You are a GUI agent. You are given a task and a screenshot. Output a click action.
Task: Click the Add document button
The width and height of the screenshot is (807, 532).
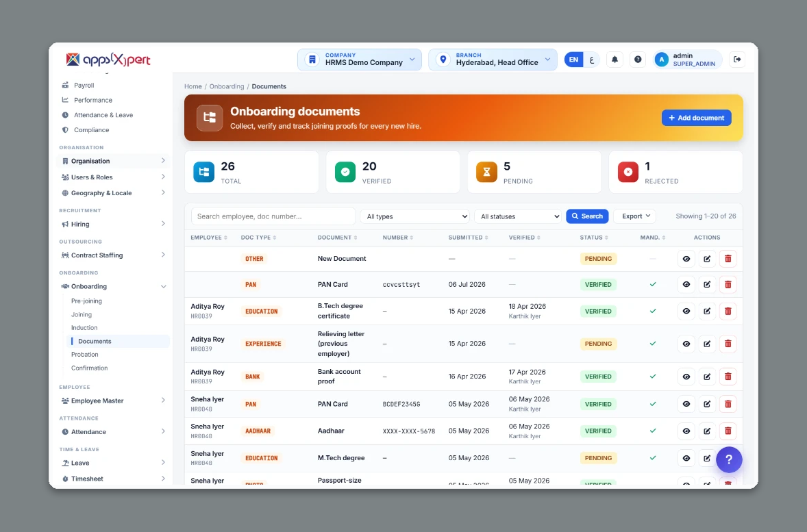pyautogui.click(x=696, y=118)
